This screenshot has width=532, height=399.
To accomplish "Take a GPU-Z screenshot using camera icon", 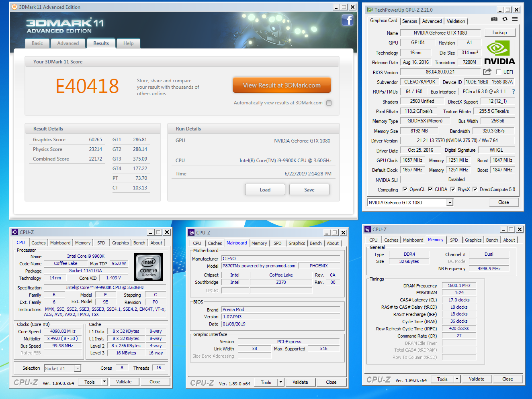I will 494,19.
